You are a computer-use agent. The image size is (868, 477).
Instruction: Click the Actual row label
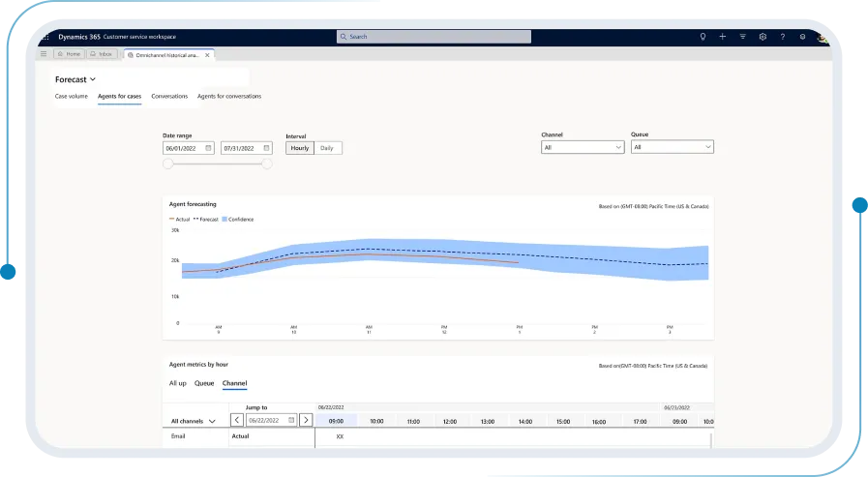click(x=240, y=436)
